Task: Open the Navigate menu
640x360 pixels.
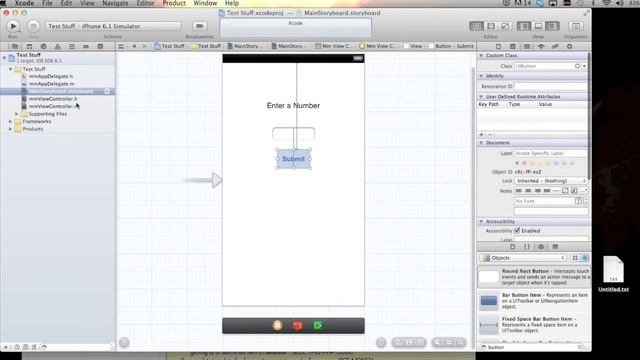Action: [x=115, y=3]
